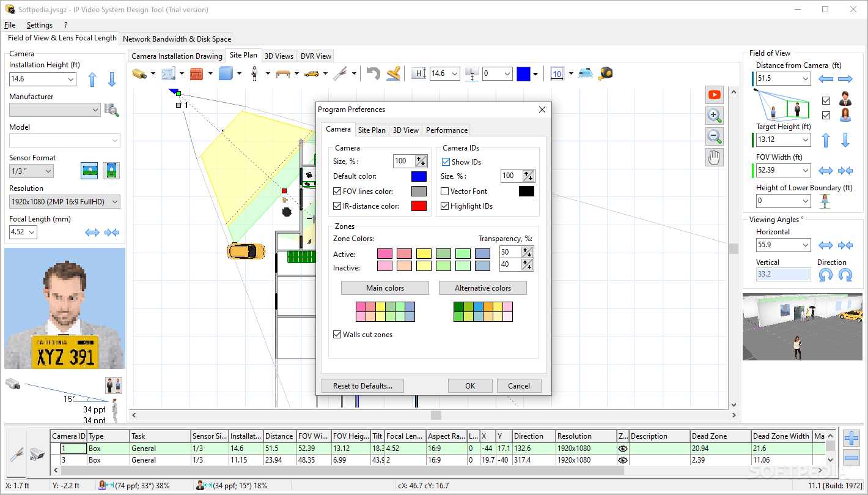Expand the installation height dropdown showing 14.6

71,79
